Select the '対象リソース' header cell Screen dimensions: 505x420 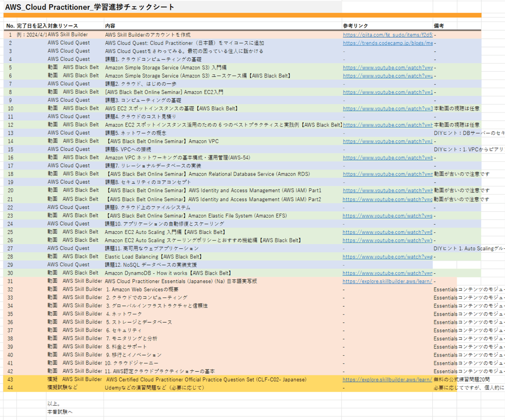point(63,26)
